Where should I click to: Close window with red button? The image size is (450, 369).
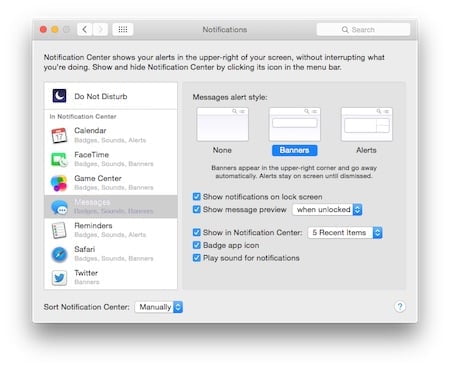point(43,29)
